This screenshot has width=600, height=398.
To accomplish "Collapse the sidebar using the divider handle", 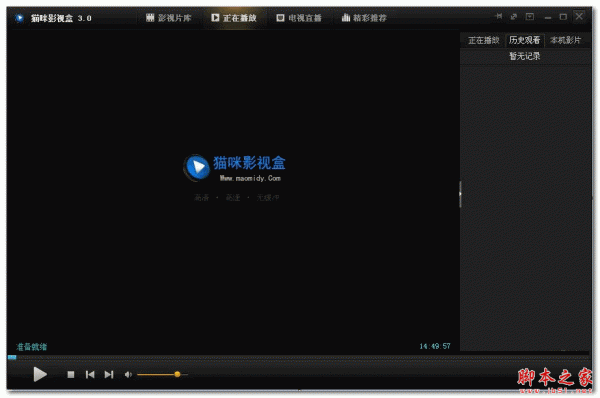I will (460, 194).
